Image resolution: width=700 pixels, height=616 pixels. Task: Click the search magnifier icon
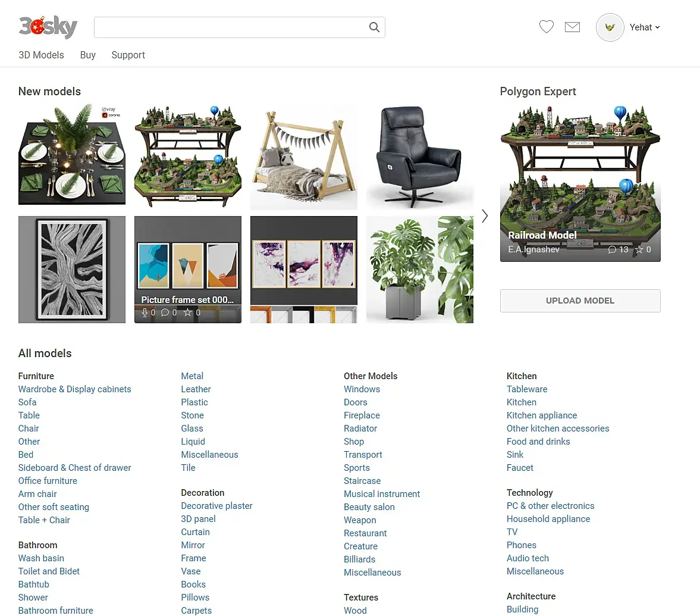tap(374, 27)
